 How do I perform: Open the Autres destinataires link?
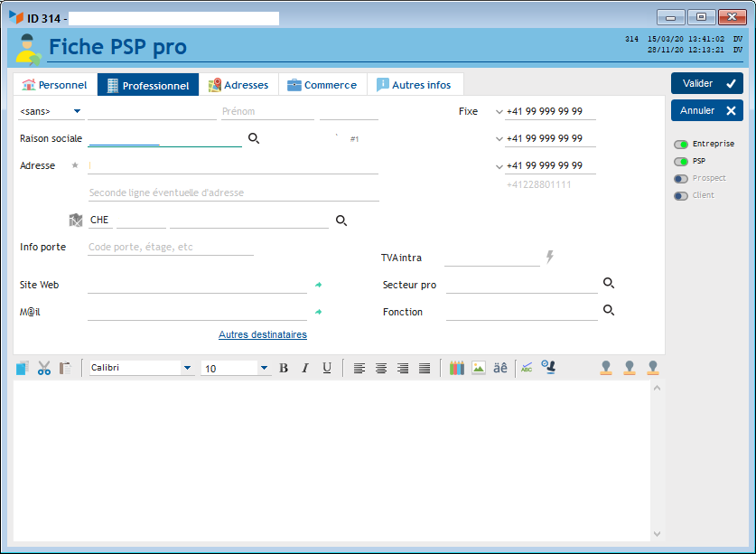coord(262,334)
